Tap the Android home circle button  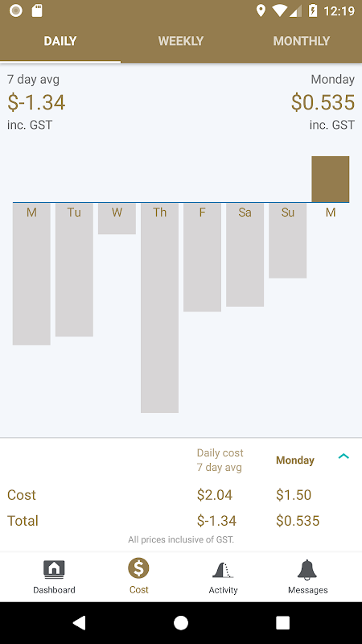(180, 622)
